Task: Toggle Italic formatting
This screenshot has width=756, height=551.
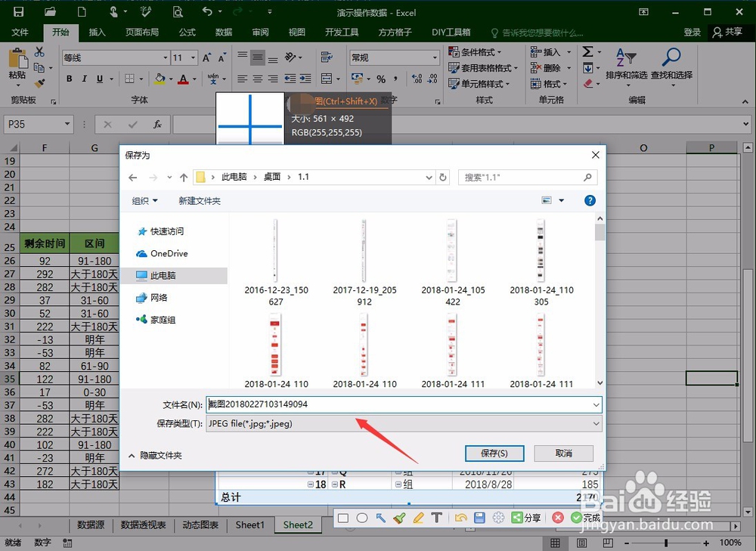Action: click(85, 79)
